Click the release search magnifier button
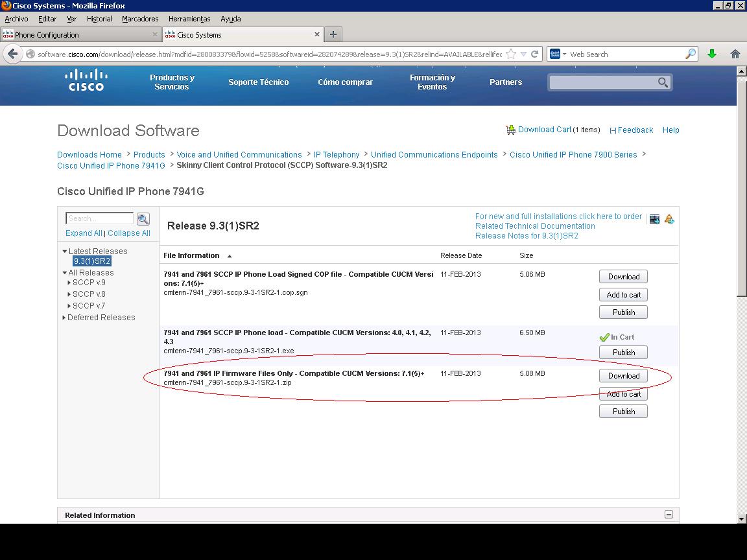The height and width of the screenshot is (560, 747). pos(143,218)
